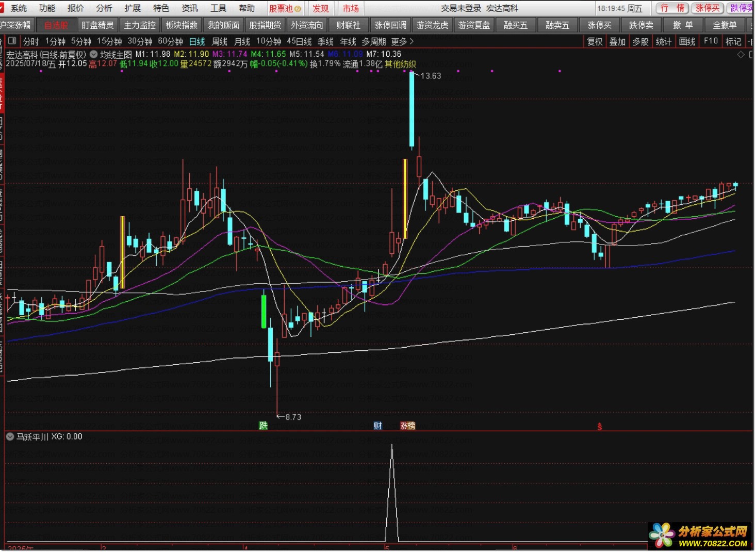Click the 统计 button
This screenshot has width=756, height=552.
pyautogui.click(x=664, y=41)
